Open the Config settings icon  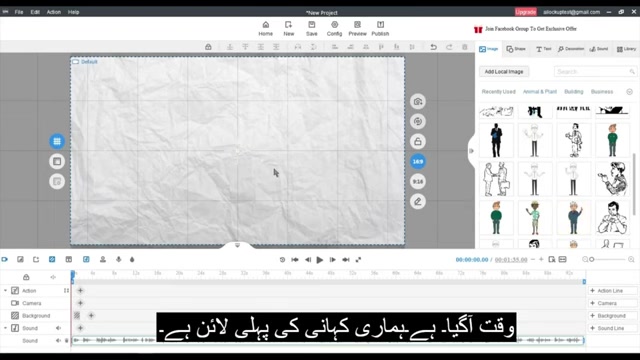(334, 25)
